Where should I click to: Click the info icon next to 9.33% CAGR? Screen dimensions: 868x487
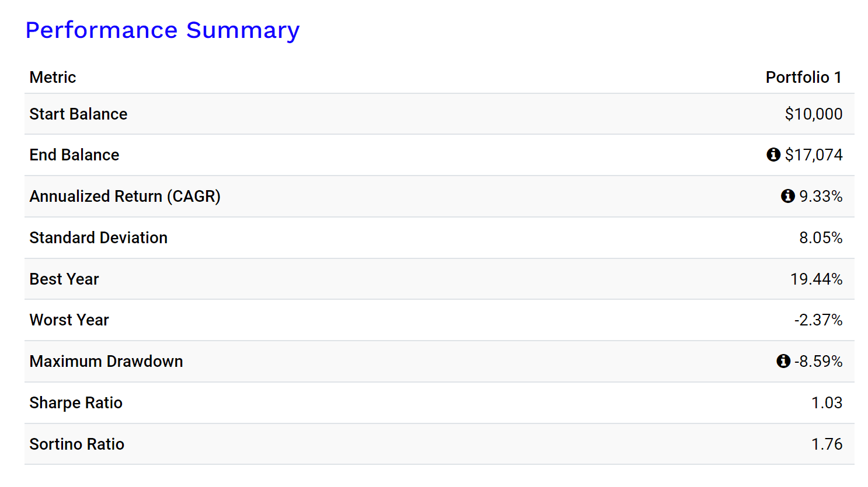pyautogui.click(x=787, y=196)
